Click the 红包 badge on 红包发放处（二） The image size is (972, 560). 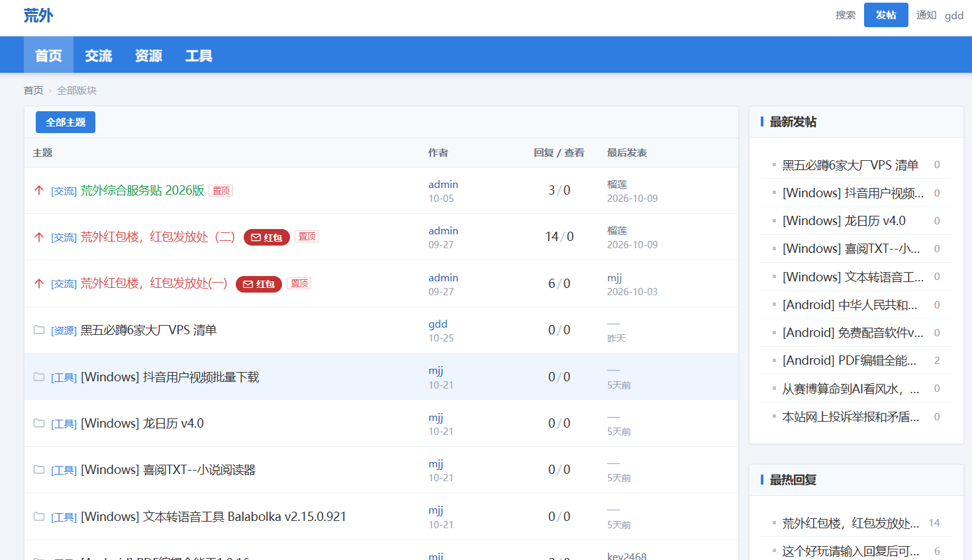[267, 237]
